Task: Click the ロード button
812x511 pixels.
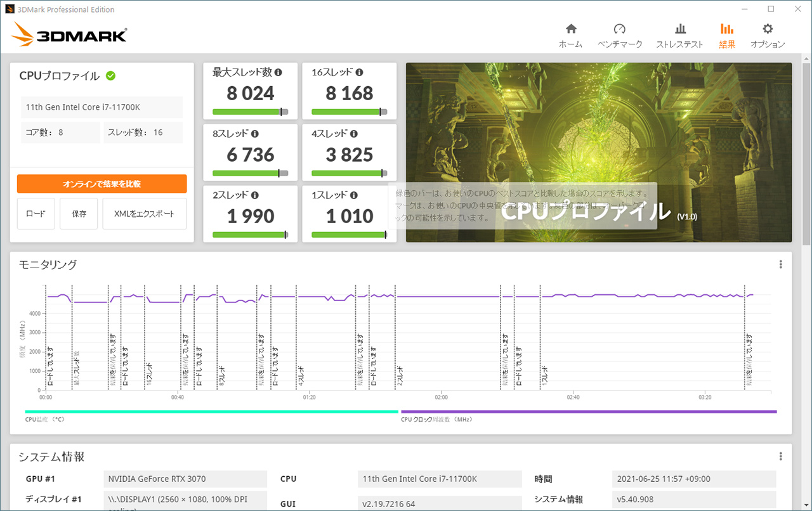Action: pos(36,214)
